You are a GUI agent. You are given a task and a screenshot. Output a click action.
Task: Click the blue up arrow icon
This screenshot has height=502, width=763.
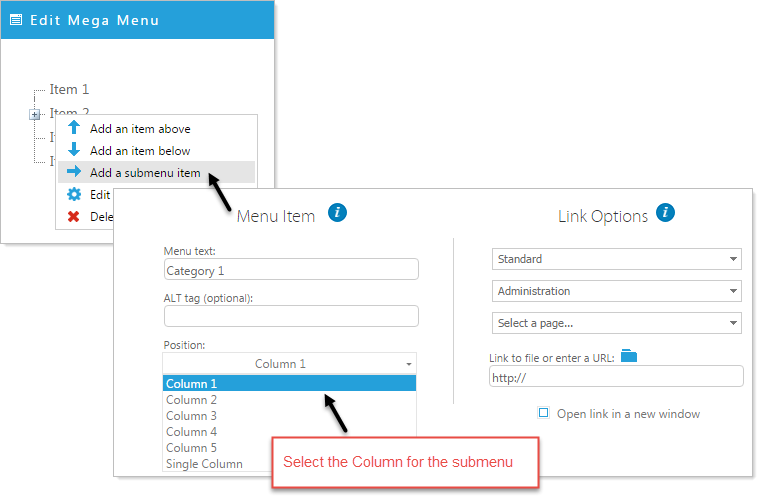point(74,127)
